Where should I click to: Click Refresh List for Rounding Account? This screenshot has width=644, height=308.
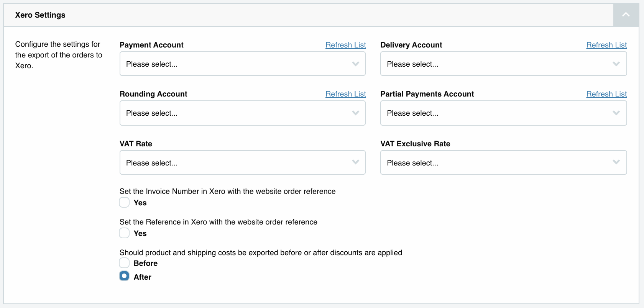345,94
